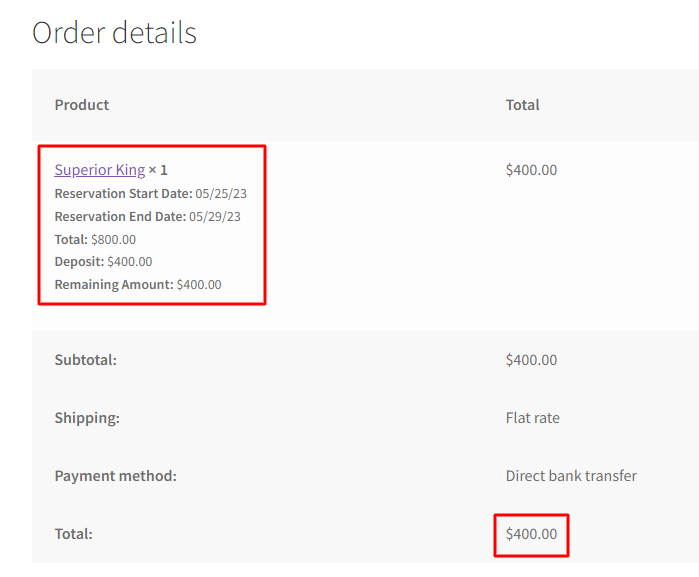Image resolution: width=699 pixels, height=577 pixels.
Task: Click the Payment method label
Action: 115,476
